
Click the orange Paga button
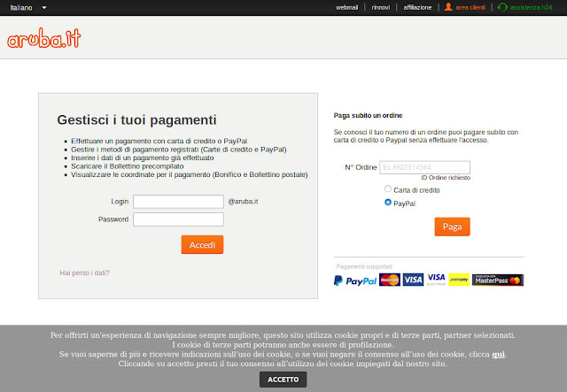tap(452, 227)
